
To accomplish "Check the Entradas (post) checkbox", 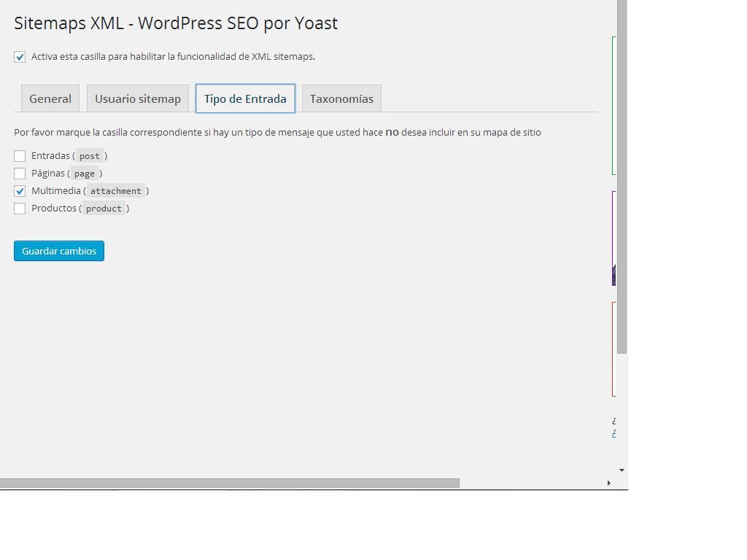I will point(20,156).
